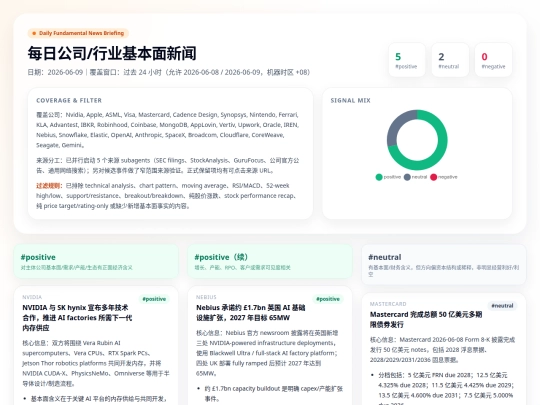
Task: Click the 覆盖公司 paragraph listing Nvidia, Apple
Action: [168, 130]
